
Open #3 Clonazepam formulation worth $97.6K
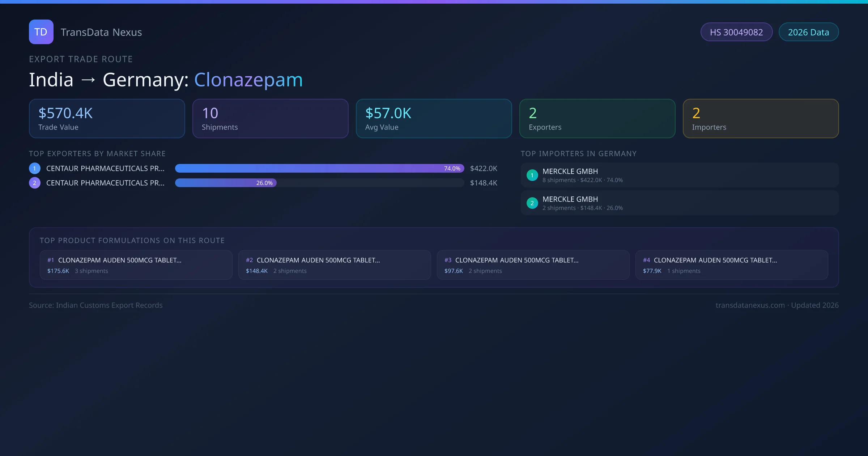click(533, 265)
